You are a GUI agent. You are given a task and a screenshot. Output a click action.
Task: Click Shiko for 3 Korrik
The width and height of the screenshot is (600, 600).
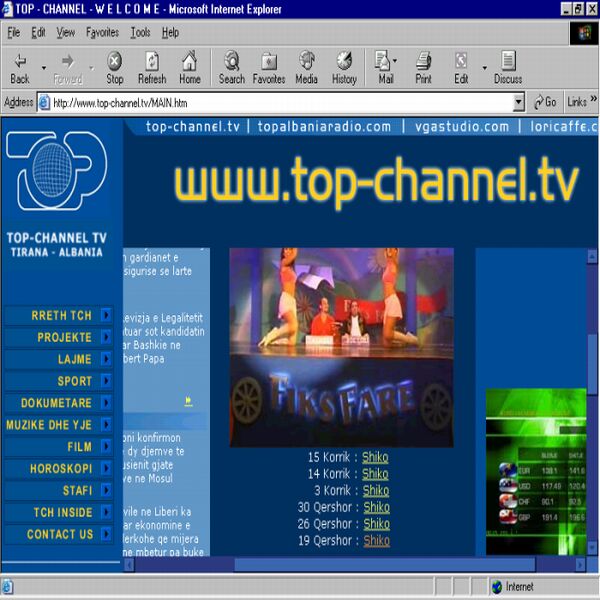point(376,490)
